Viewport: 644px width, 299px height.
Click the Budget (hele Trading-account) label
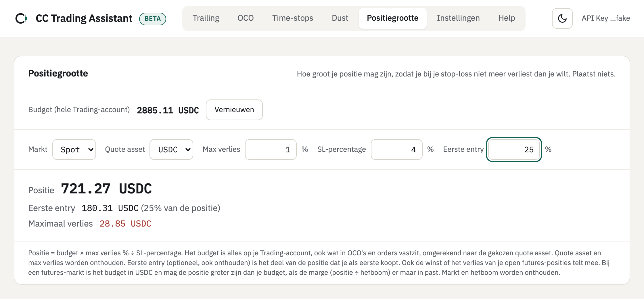[79, 110]
